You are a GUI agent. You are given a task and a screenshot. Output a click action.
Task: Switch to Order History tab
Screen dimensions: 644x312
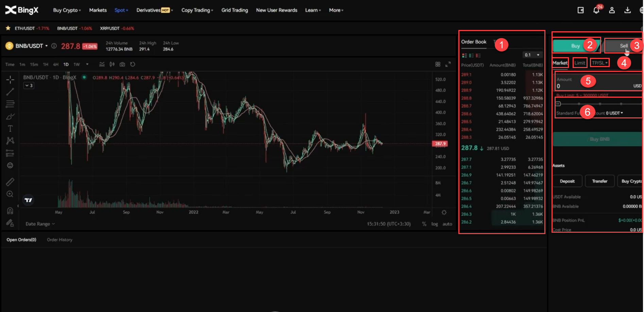click(x=60, y=240)
